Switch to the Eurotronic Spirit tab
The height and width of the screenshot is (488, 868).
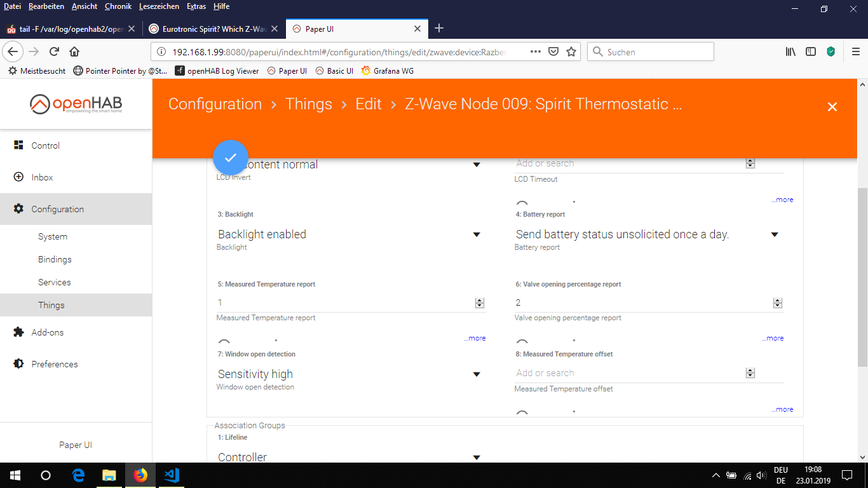(x=213, y=29)
